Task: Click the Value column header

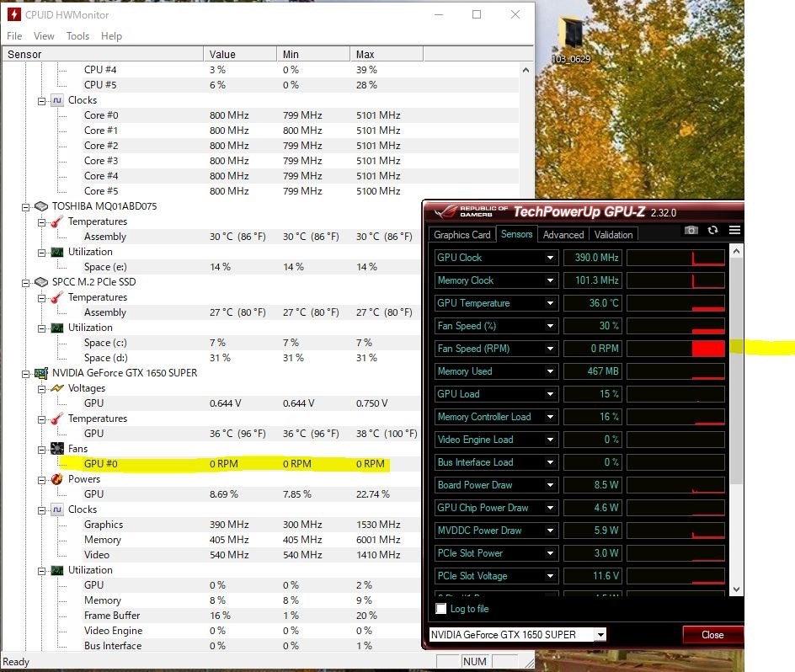Action: pyautogui.click(x=240, y=54)
